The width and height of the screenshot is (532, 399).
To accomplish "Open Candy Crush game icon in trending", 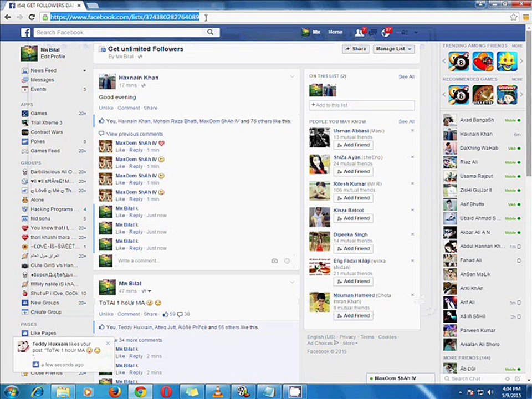I will pyautogui.click(x=483, y=62).
